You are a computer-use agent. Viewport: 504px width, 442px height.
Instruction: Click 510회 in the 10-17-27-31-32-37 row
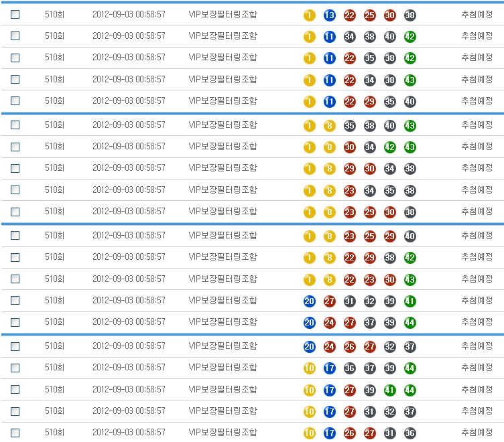[x=54, y=411]
